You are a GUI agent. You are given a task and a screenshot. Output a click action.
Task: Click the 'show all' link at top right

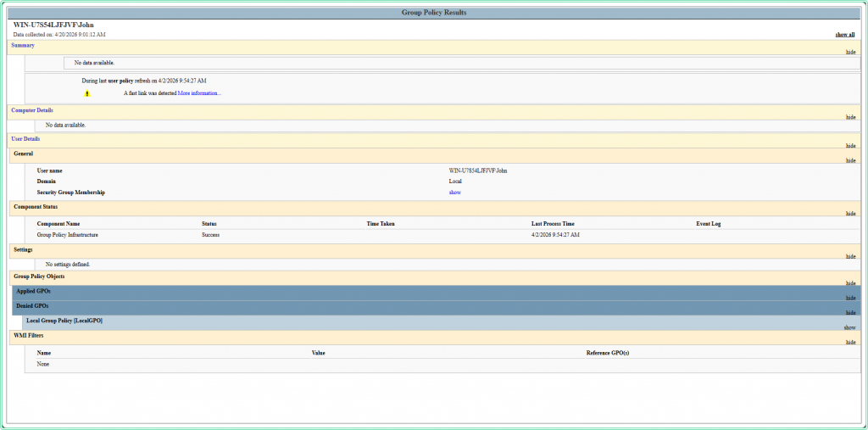[x=844, y=35]
